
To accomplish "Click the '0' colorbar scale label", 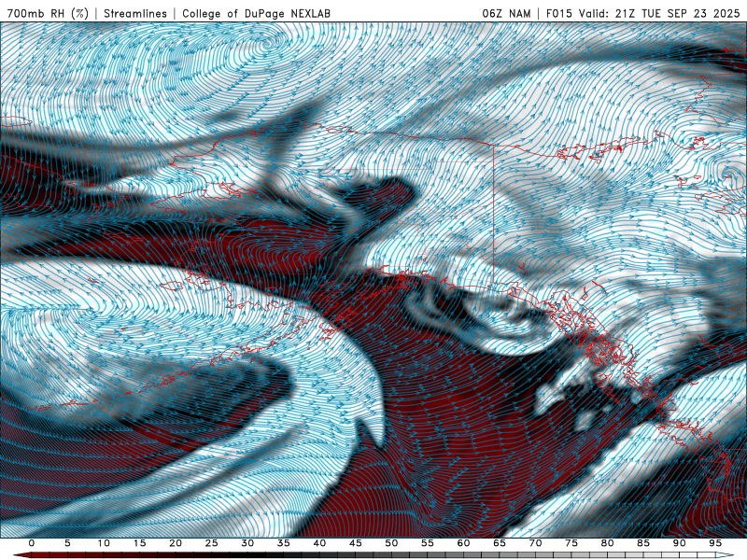I will coord(32,543).
